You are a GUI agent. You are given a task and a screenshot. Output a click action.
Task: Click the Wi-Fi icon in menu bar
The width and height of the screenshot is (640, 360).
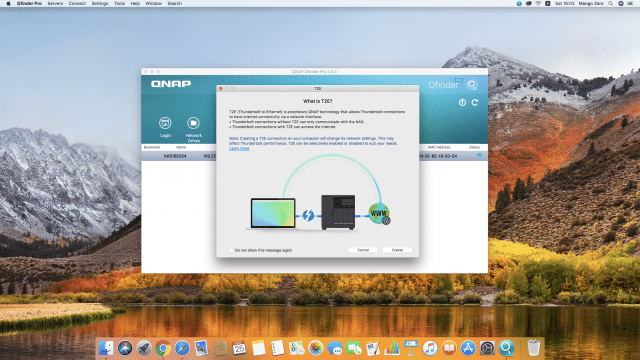click(538, 3)
